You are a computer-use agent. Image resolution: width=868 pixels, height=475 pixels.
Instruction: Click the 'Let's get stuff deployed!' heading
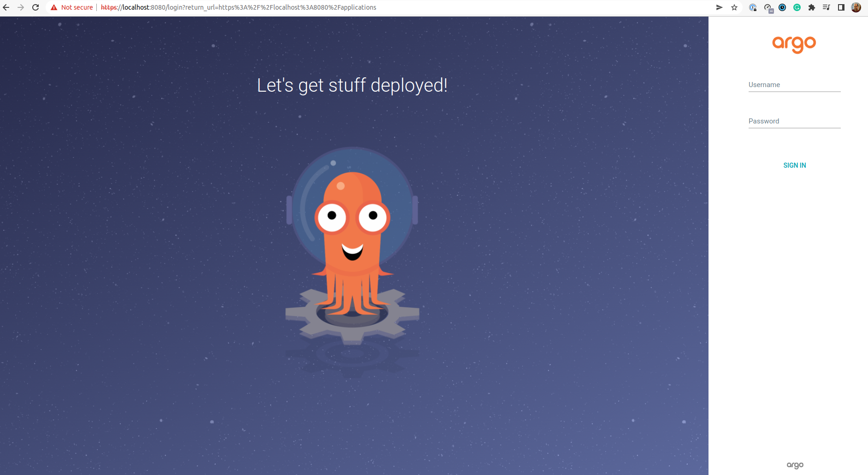coord(352,86)
